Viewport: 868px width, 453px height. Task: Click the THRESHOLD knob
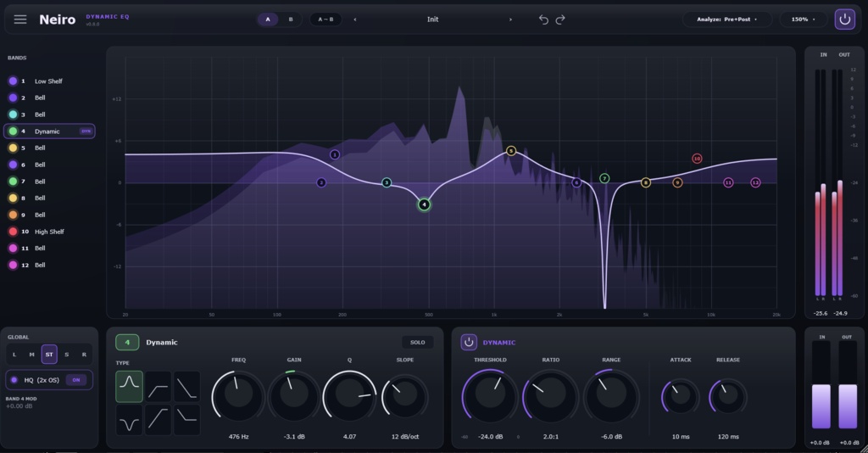[x=490, y=395]
